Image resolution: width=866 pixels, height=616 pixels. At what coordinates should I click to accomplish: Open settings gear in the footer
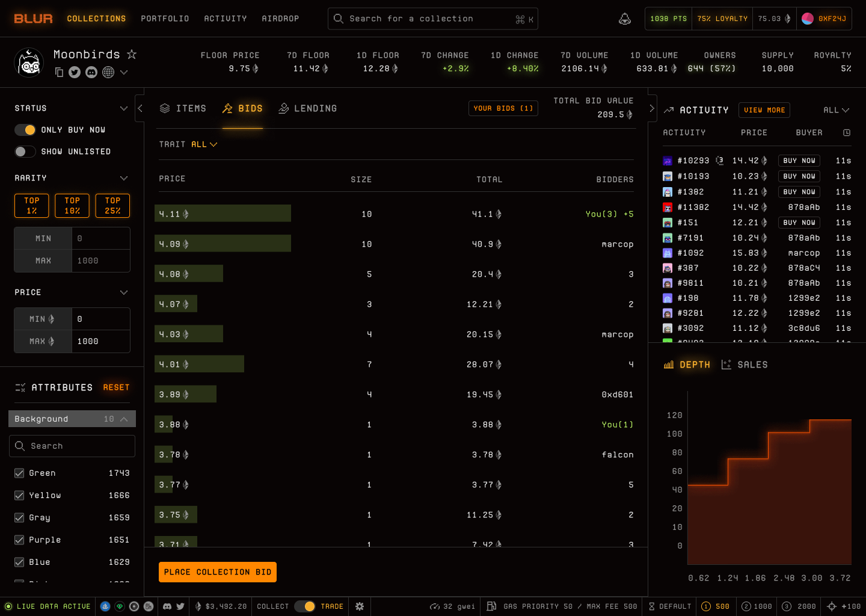click(360, 606)
